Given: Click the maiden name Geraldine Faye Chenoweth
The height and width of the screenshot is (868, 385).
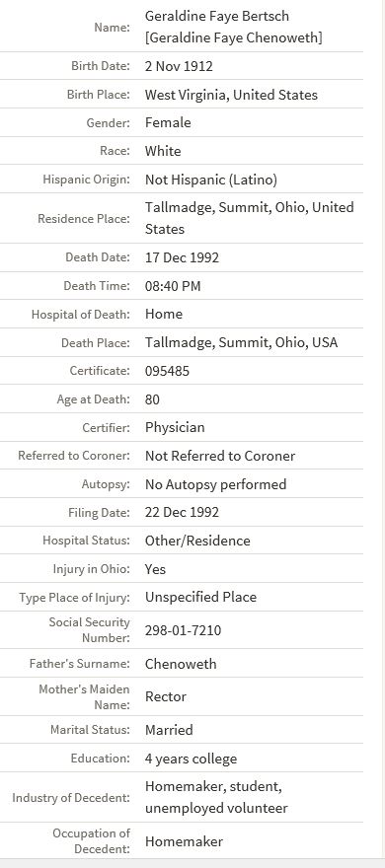Looking at the screenshot, I should tap(233, 37).
